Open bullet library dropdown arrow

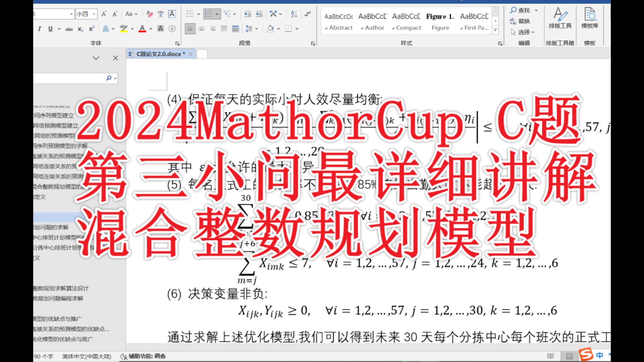(x=199, y=14)
